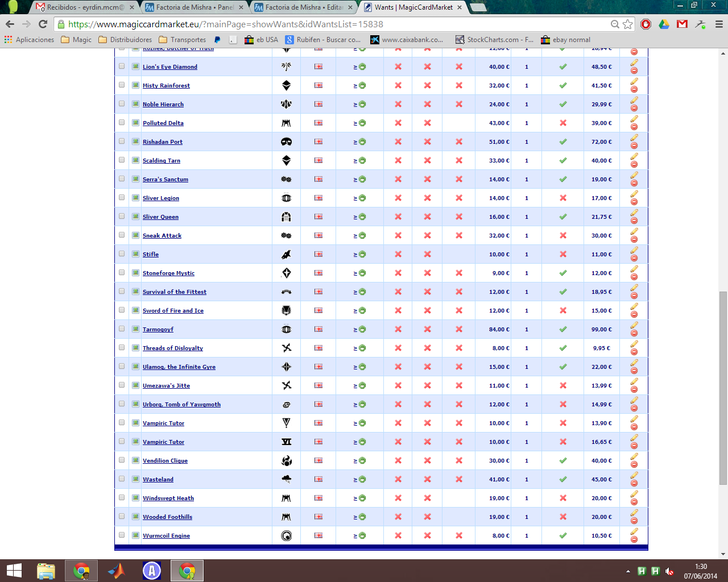Open the Magic bookmarks folder
728x582 pixels.
point(77,40)
